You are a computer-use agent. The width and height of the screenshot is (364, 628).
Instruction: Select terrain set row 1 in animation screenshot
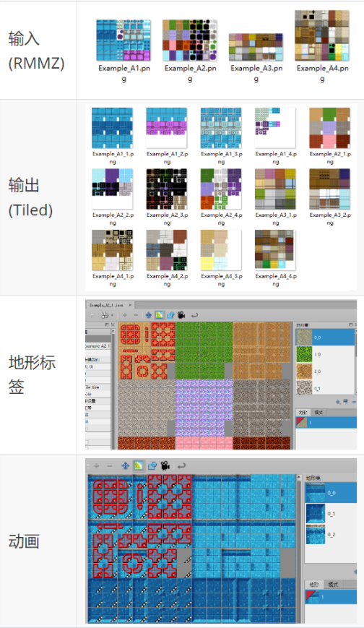331,596
